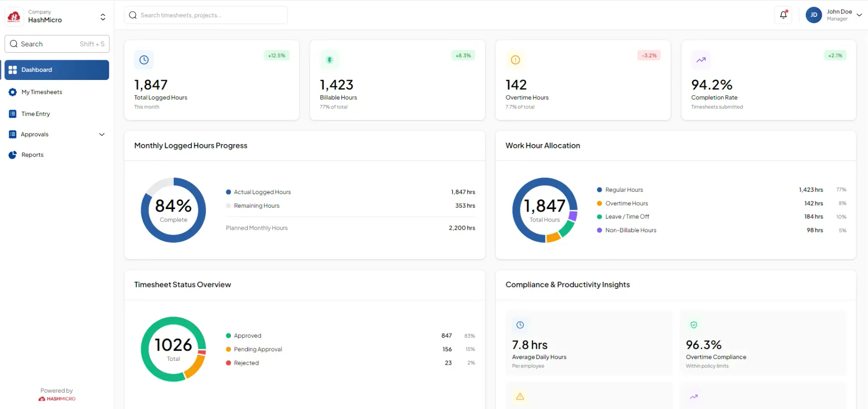Click the green icon on Billable Hours card
The width and height of the screenshot is (868, 409).
tap(330, 60)
